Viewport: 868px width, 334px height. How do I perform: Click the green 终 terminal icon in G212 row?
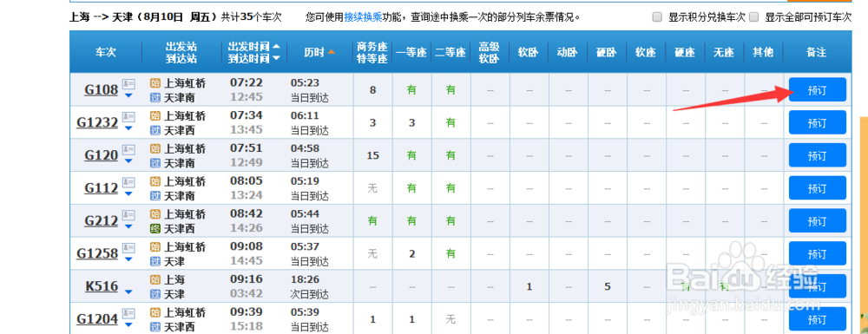(x=155, y=228)
